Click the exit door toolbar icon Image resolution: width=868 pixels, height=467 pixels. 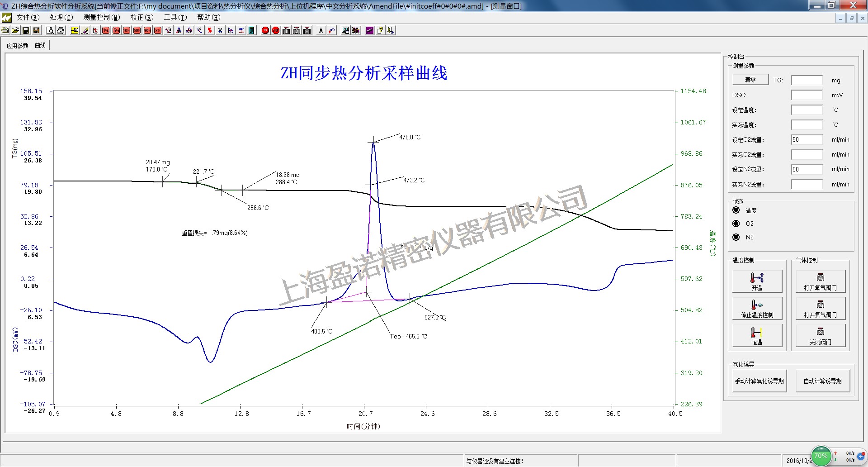(x=391, y=30)
